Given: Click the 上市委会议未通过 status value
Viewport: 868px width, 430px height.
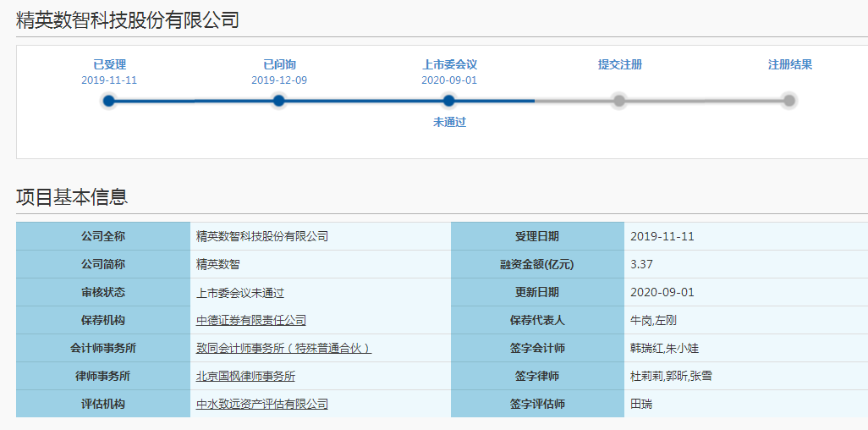Looking at the screenshot, I should click(x=240, y=292).
